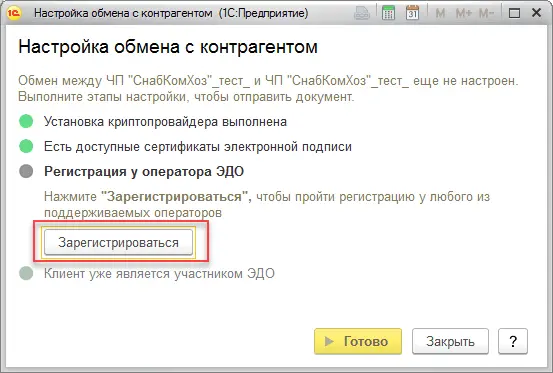Open help with the question mark button
The image size is (553, 373).
coord(513,341)
